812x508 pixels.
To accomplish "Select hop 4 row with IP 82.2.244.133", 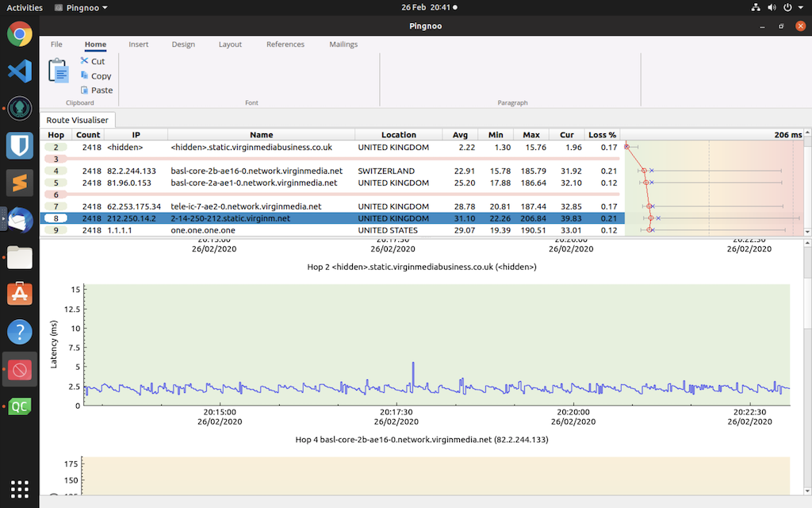I will pyautogui.click(x=332, y=171).
